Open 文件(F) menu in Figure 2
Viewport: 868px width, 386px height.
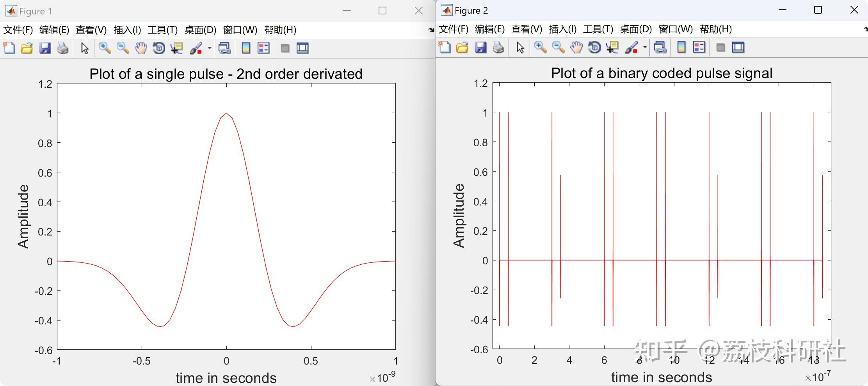pos(454,29)
